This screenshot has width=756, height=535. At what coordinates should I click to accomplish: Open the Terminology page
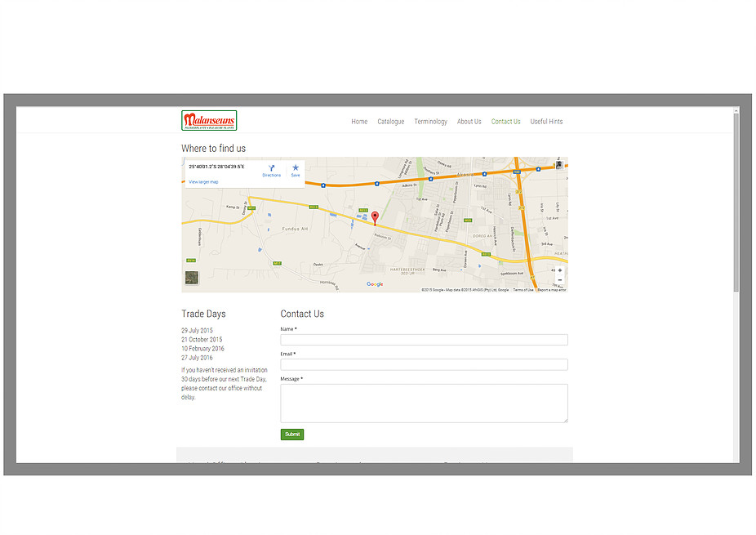tap(430, 122)
